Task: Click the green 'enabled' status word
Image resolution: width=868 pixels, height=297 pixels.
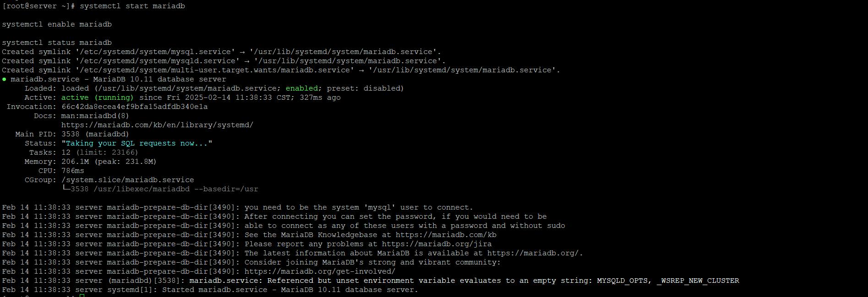Action: click(301, 88)
